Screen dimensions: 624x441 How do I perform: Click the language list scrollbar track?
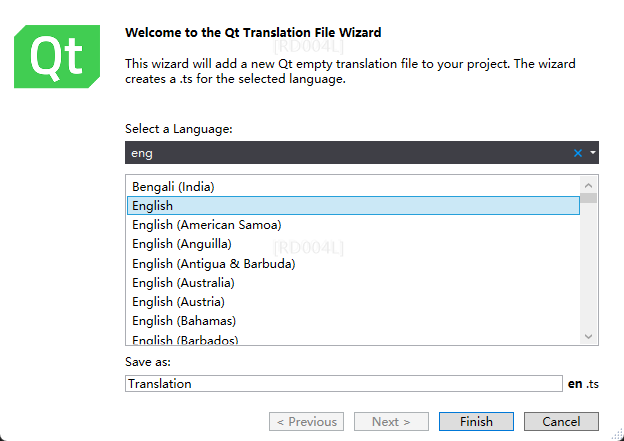(x=589, y=270)
